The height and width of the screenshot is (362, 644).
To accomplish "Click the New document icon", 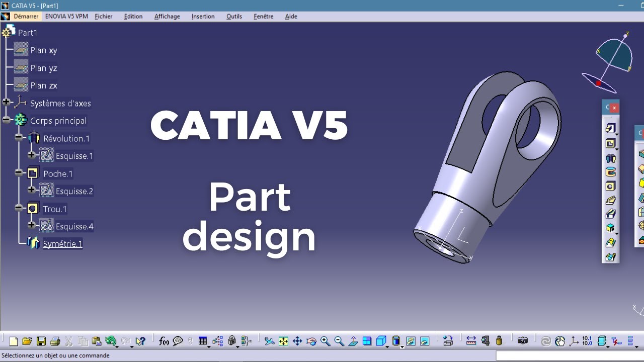I will (x=14, y=341).
